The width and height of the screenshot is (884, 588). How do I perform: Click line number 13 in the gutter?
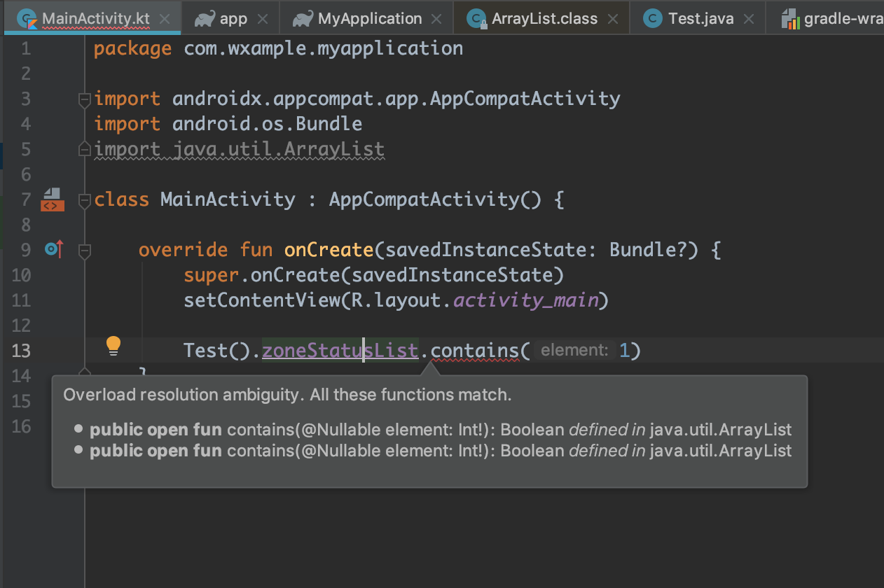21,350
